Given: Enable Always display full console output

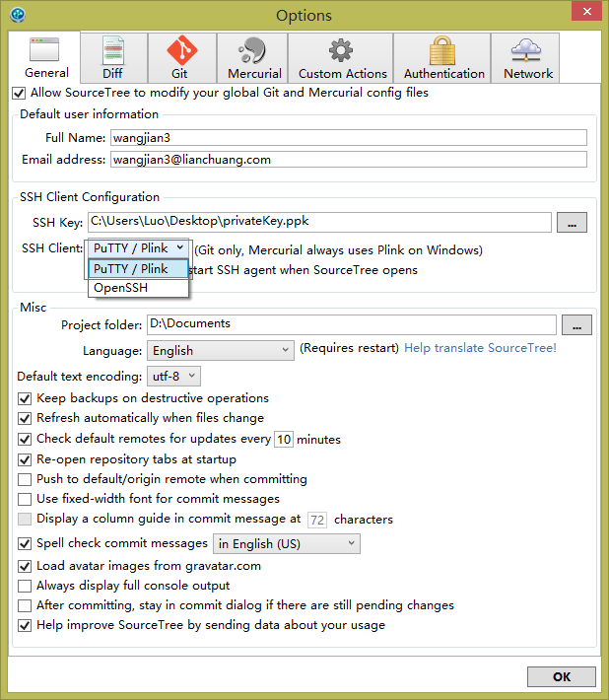Looking at the screenshot, I should pos(25,586).
